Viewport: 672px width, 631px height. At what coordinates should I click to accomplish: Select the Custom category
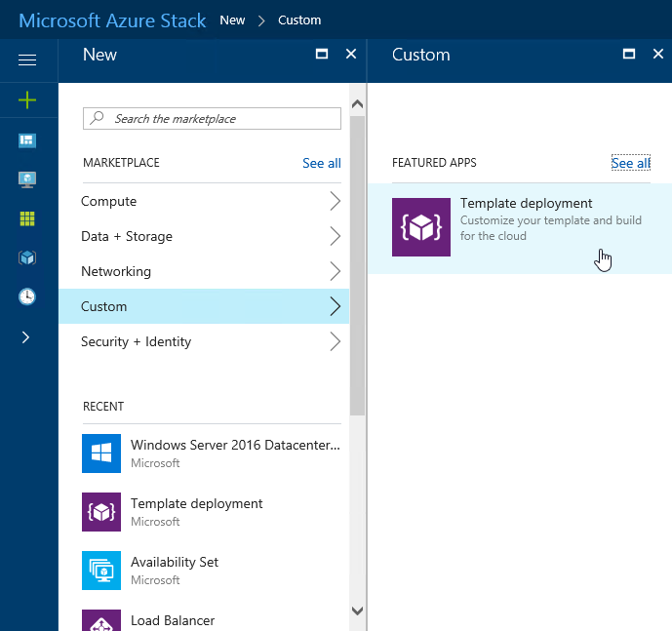click(204, 306)
